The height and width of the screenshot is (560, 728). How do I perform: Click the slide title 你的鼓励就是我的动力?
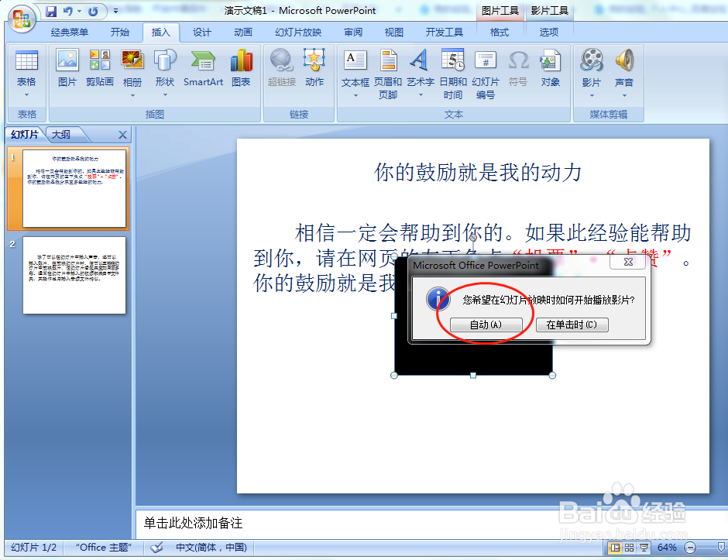click(x=478, y=172)
